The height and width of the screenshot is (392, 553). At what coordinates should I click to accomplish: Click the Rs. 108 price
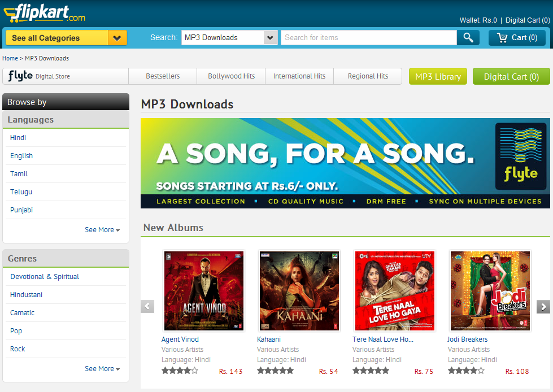point(517,371)
